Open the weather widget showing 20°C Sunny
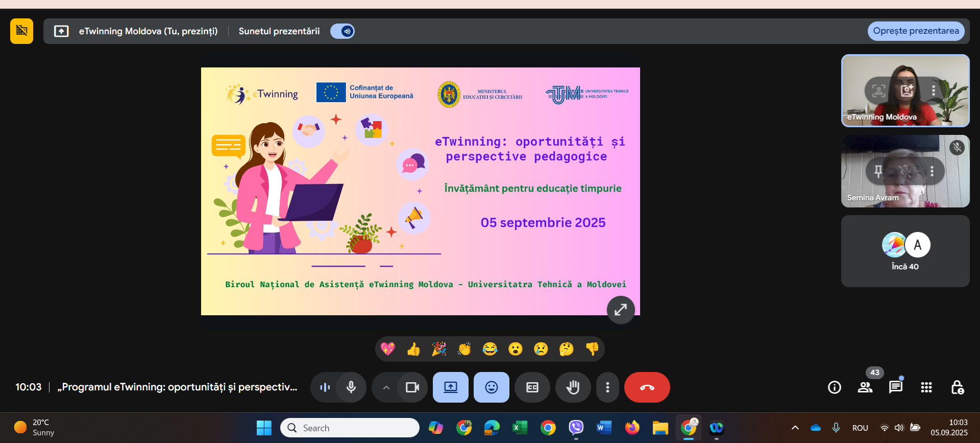This screenshot has height=443, width=980. tap(34, 428)
